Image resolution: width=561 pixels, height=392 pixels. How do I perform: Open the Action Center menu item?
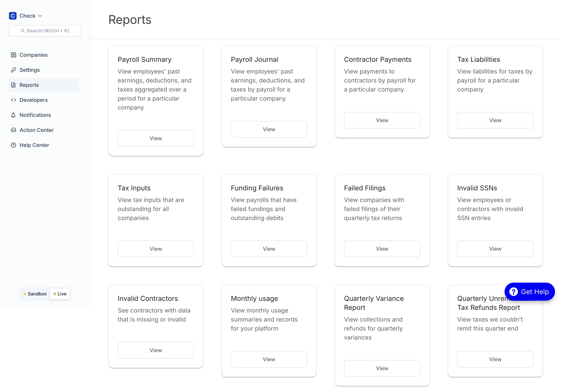click(37, 130)
